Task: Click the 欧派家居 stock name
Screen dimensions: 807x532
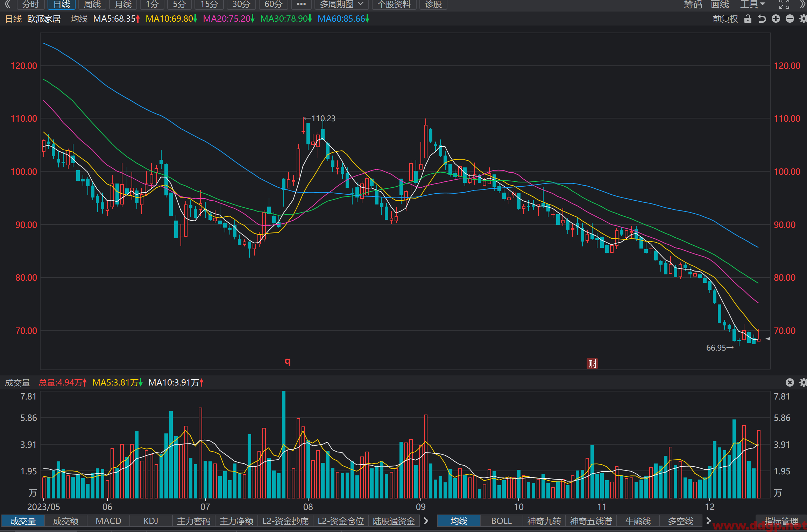Action: 44,19
